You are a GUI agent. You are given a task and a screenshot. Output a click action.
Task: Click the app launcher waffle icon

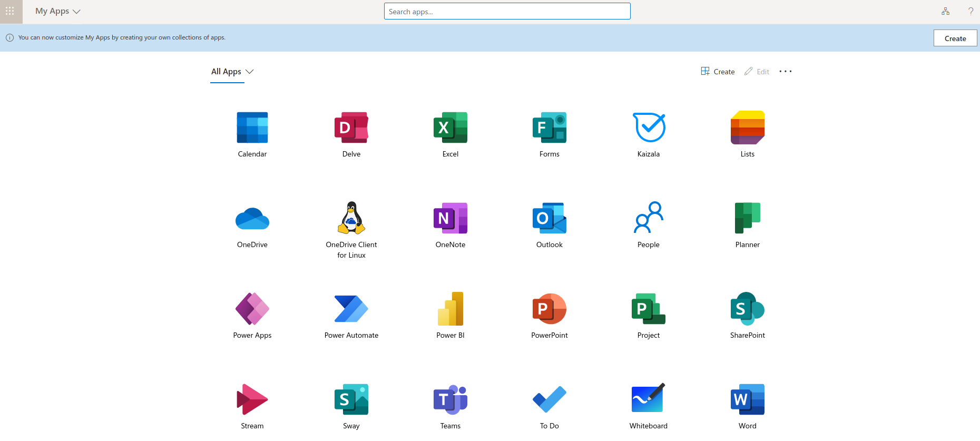(x=10, y=11)
